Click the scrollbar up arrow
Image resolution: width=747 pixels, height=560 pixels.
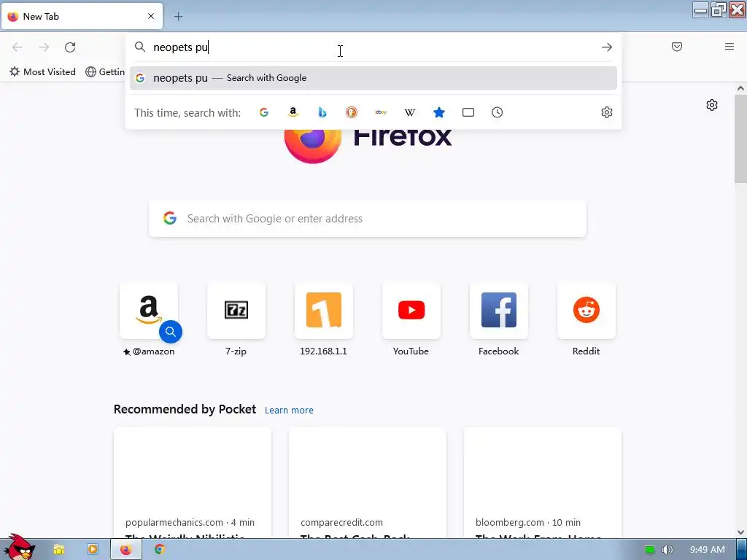[x=740, y=88]
